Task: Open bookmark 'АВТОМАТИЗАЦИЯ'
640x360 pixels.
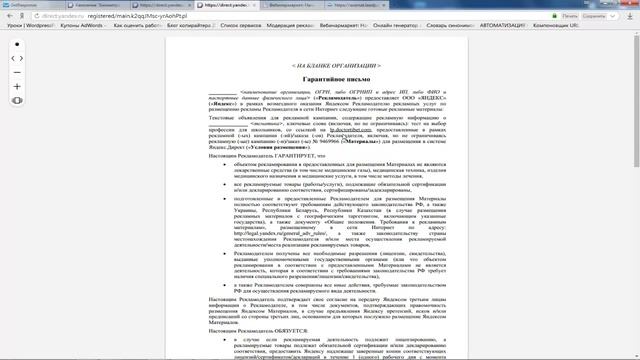Action: tap(503, 25)
